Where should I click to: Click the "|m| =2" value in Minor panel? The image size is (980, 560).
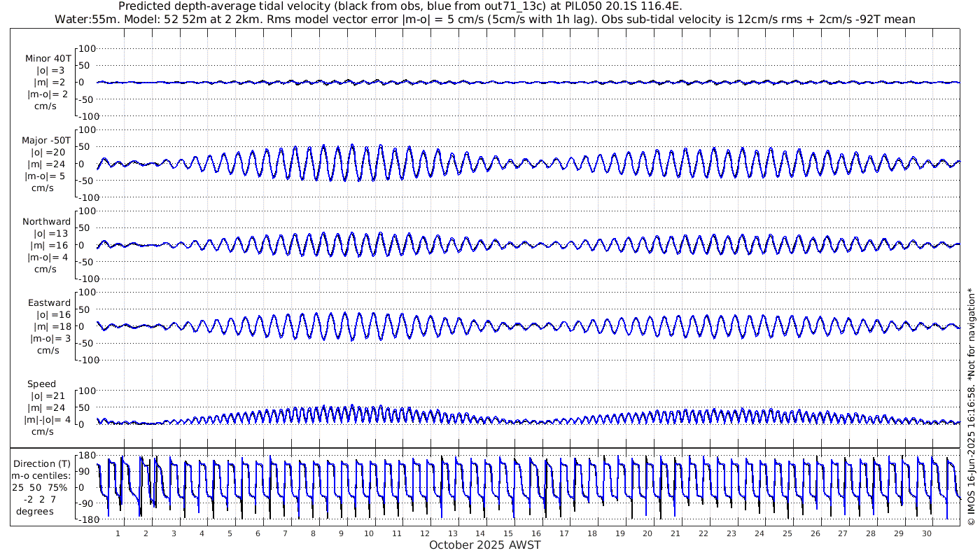tap(50, 83)
